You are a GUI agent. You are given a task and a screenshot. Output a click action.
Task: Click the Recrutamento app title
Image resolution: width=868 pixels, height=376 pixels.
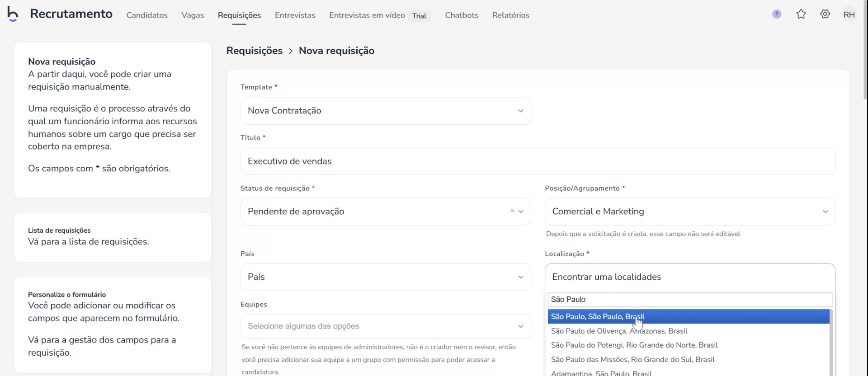pos(71,14)
